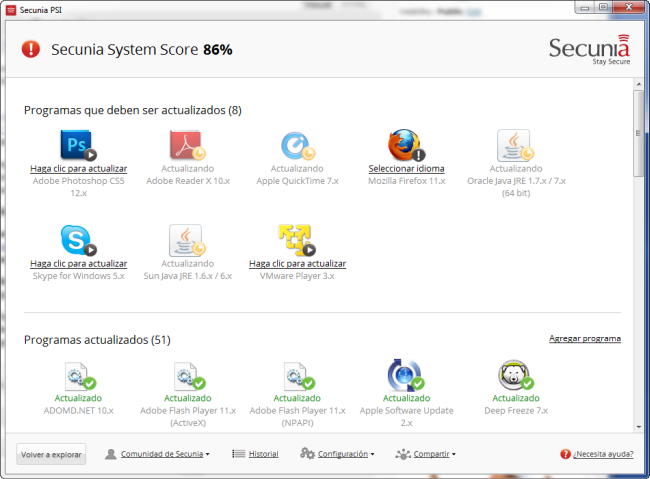Select the Skype for Windows icon

click(77, 240)
